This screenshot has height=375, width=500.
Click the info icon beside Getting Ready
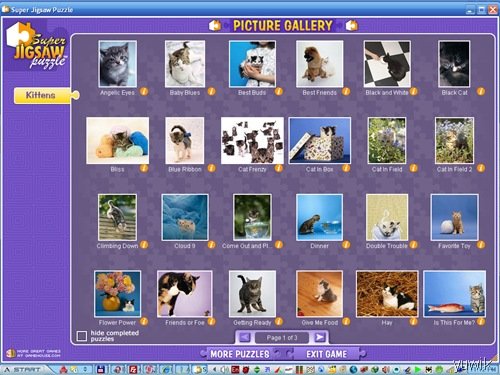(x=279, y=321)
